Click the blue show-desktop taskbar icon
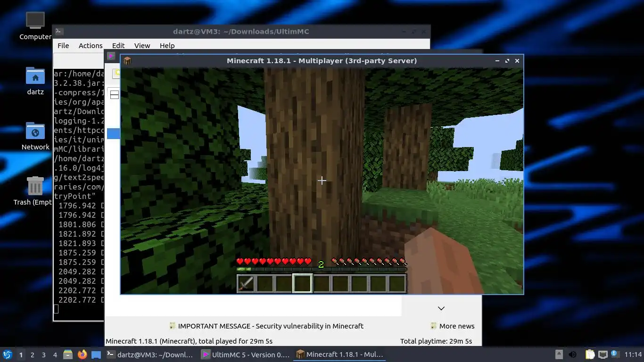Image resolution: width=644 pixels, height=362 pixels. [96, 354]
